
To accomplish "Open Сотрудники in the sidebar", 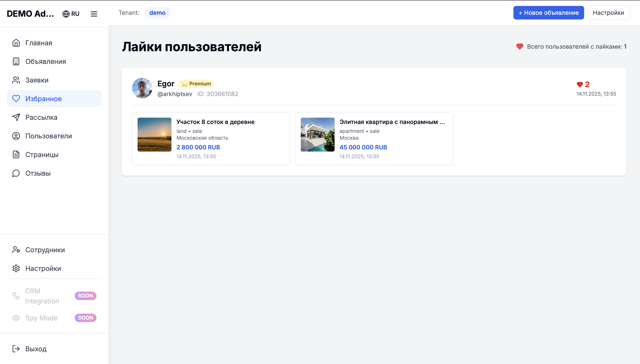I will (45, 250).
